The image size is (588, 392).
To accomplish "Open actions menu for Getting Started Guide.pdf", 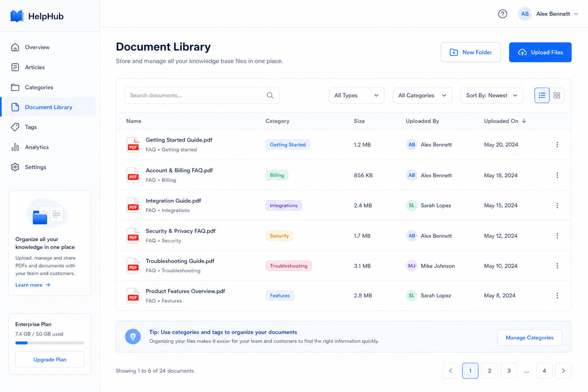I will [557, 145].
